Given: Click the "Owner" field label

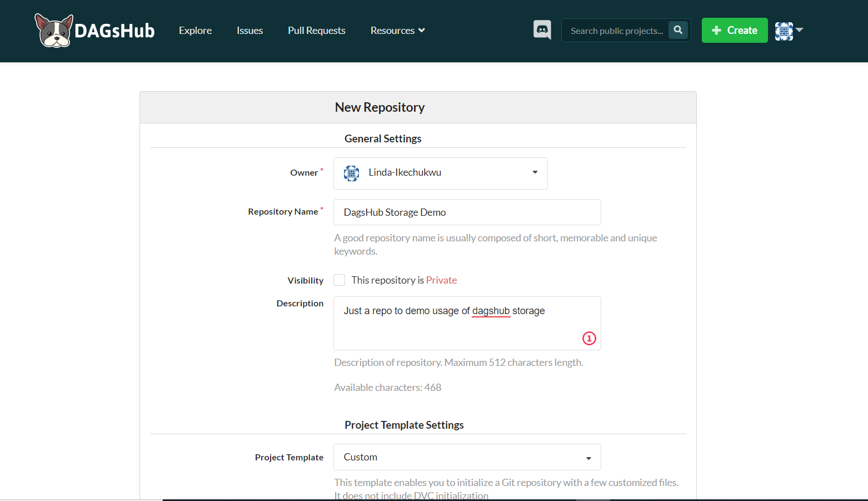Looking at the screenshot, I should click(x=304, y=173).
